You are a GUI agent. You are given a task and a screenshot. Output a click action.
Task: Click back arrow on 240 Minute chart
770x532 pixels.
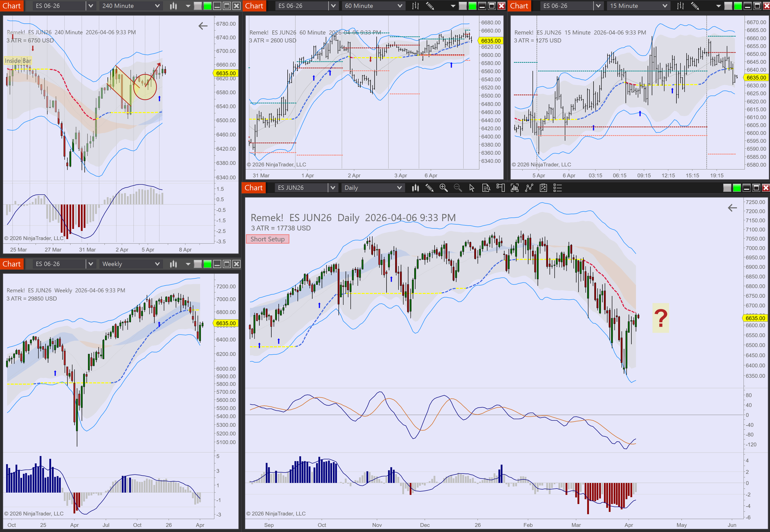tap(203, 26)
